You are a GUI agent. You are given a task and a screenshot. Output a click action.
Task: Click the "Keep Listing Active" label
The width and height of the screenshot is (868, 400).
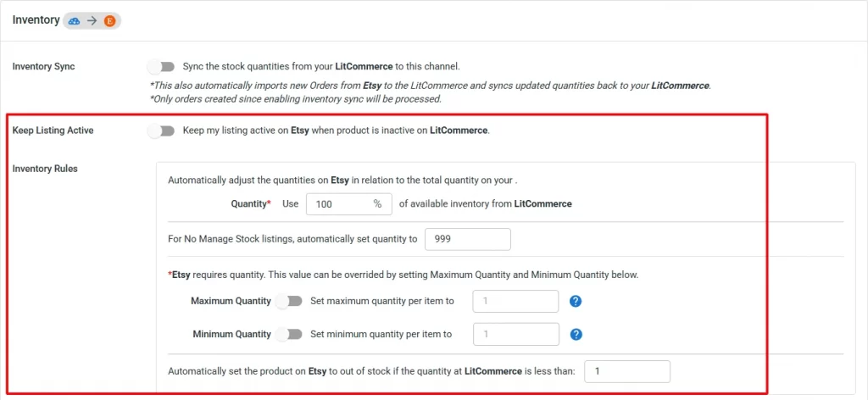[x=53, y=131]
